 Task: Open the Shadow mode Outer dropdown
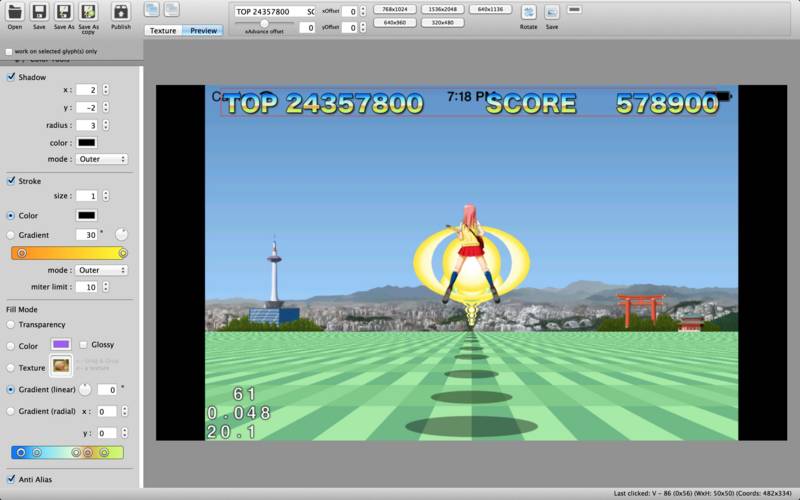coord(102,159)
